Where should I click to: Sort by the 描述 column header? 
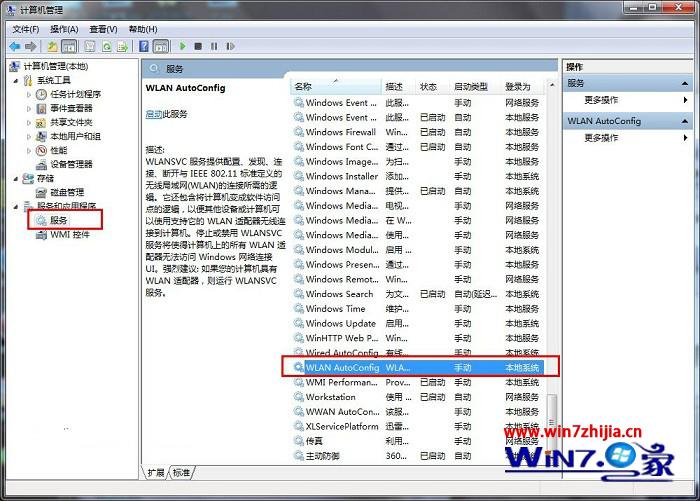399,87
